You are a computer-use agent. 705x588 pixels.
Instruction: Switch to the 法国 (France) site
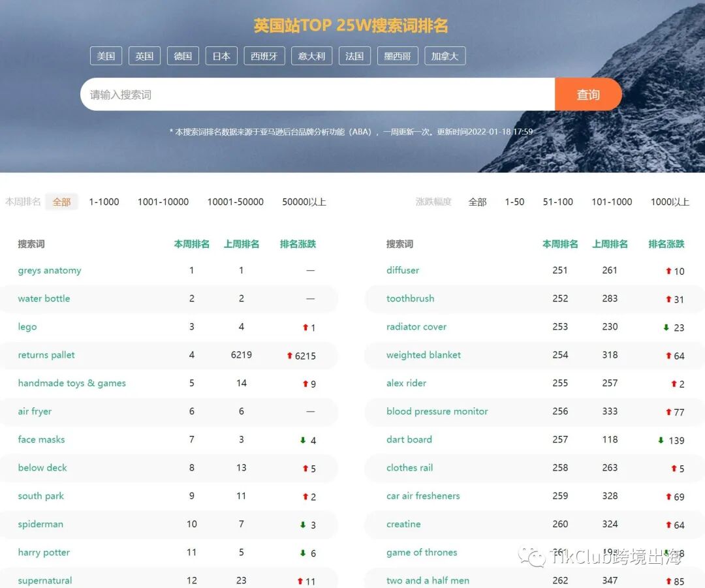coord(354,55)
